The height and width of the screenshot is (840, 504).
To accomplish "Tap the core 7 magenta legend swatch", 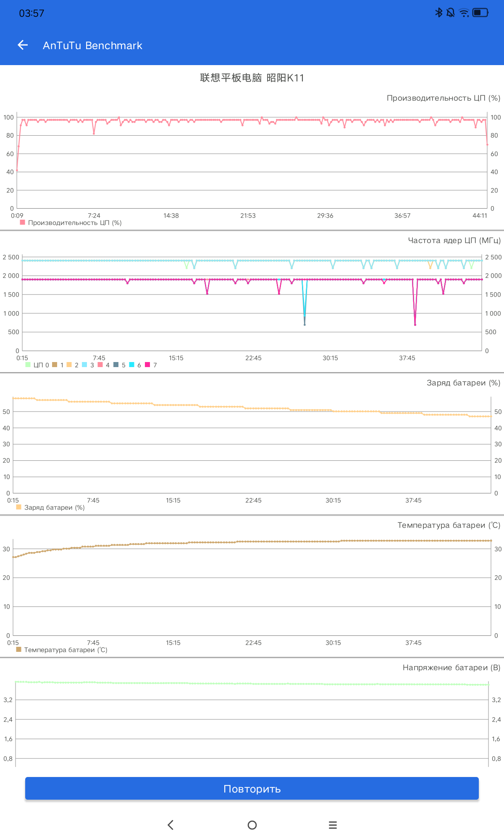I will 147,365.
